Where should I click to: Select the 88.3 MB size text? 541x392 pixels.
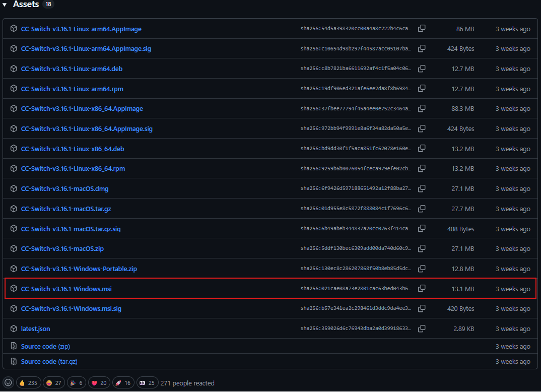coord(463,109)
